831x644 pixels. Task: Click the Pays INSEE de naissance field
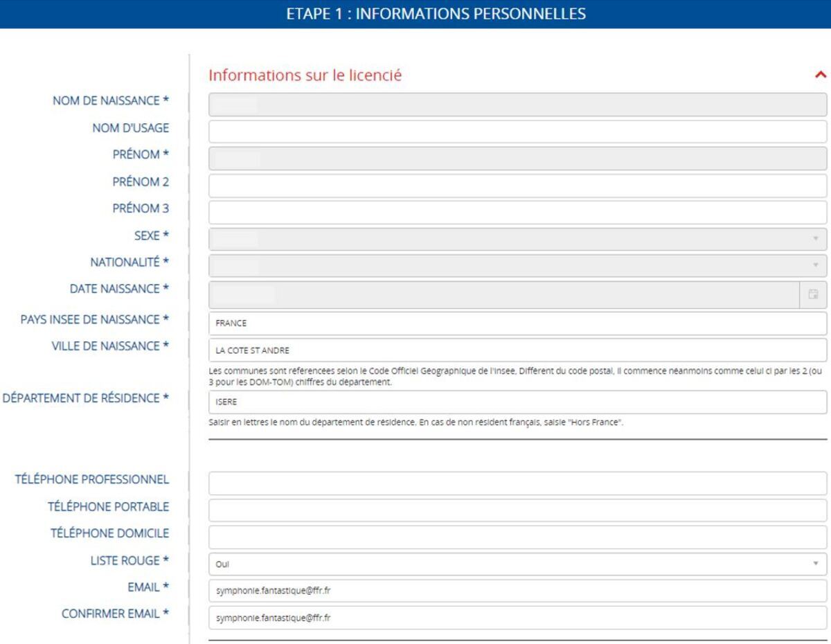click(x=517, y=323)
